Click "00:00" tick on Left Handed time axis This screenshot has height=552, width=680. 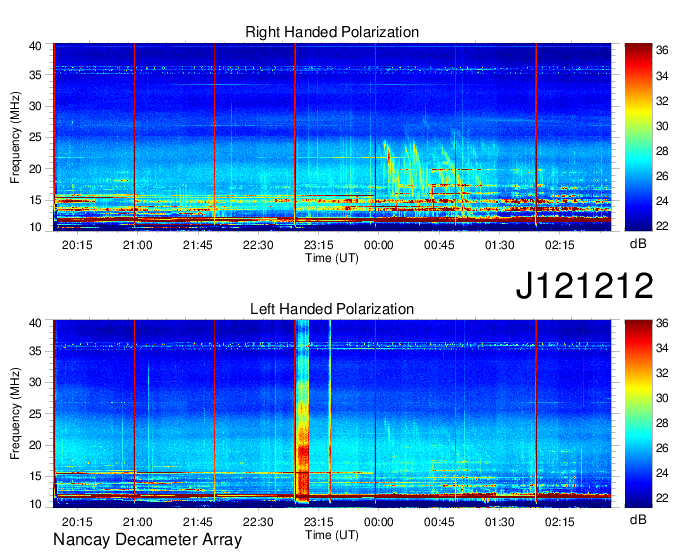[x=379, y=522]
